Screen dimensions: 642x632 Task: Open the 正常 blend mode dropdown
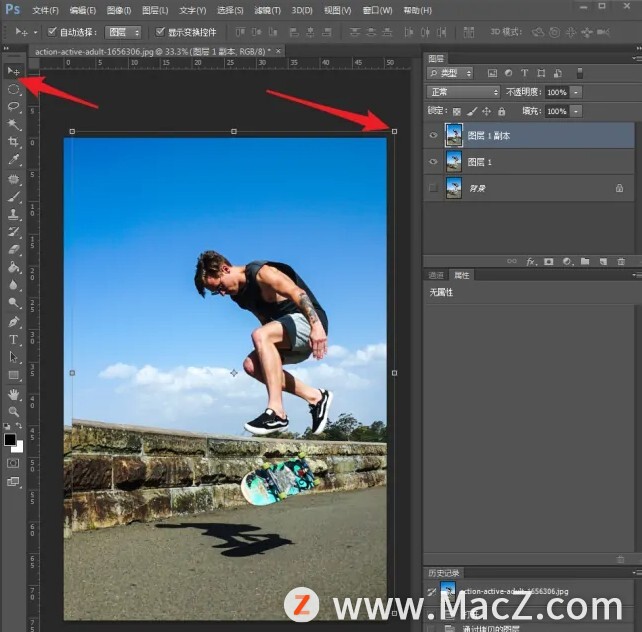[x=462, y=92]
